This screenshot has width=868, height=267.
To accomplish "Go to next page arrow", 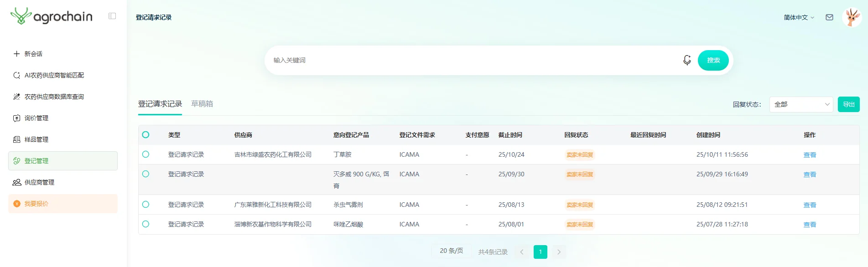I will click(559, 252).
